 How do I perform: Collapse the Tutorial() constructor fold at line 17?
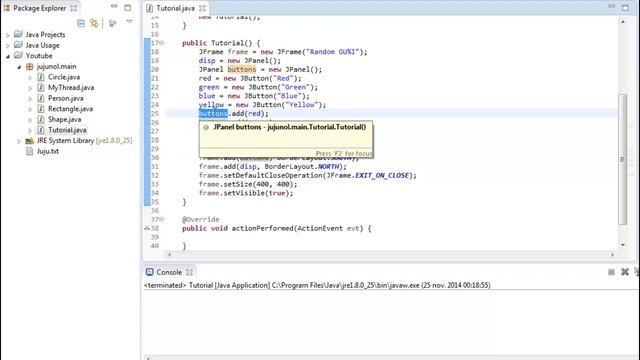tap(162, 42)
